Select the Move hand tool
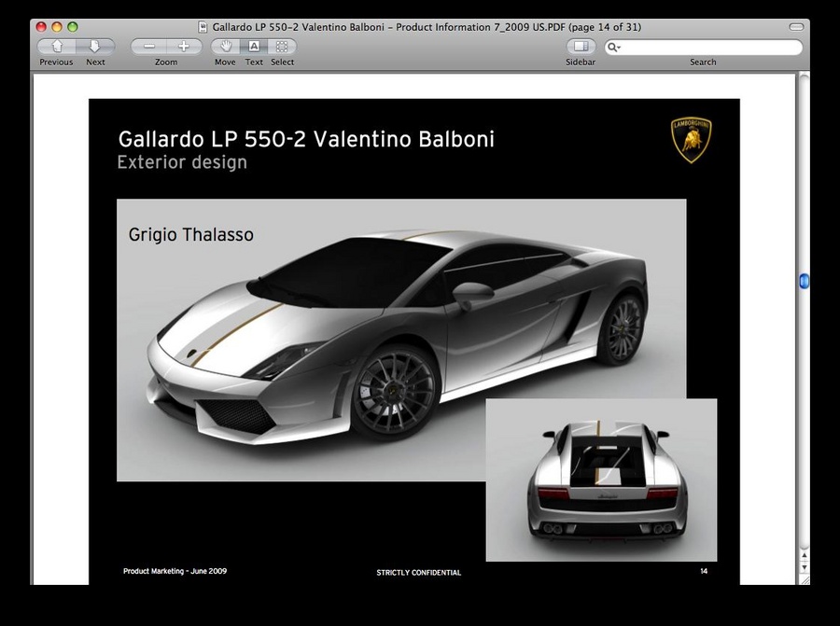 pyautogui.click(x=225, y=47)
